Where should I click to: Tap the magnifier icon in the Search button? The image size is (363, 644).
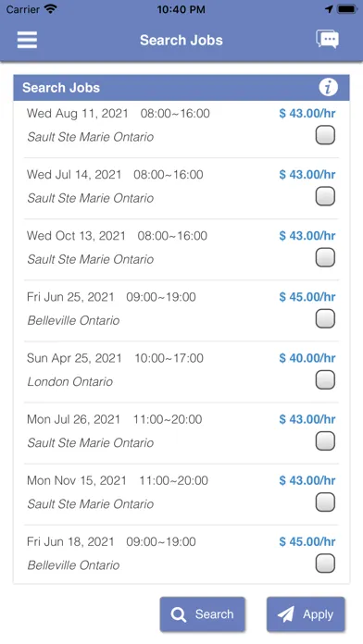click(179, 614)
